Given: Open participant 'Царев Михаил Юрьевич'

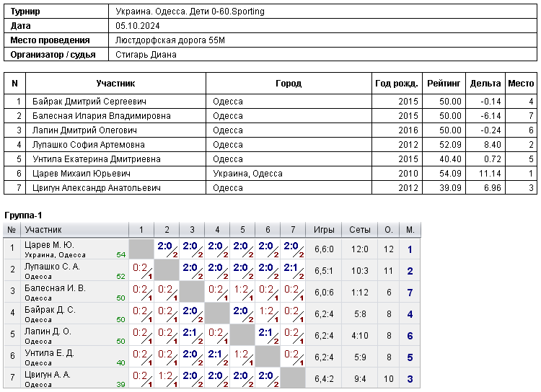Looking at the screenshot, I should tap(81, 174).
